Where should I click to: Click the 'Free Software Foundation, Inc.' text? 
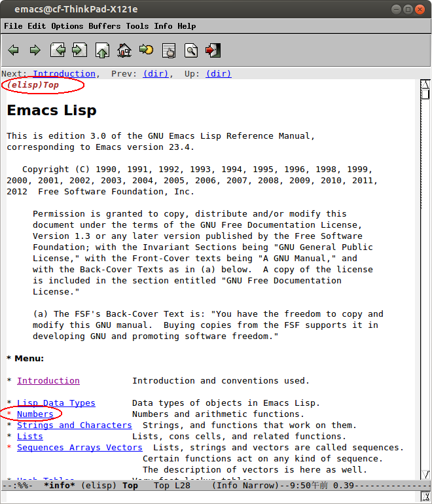[x=116, y=192]
